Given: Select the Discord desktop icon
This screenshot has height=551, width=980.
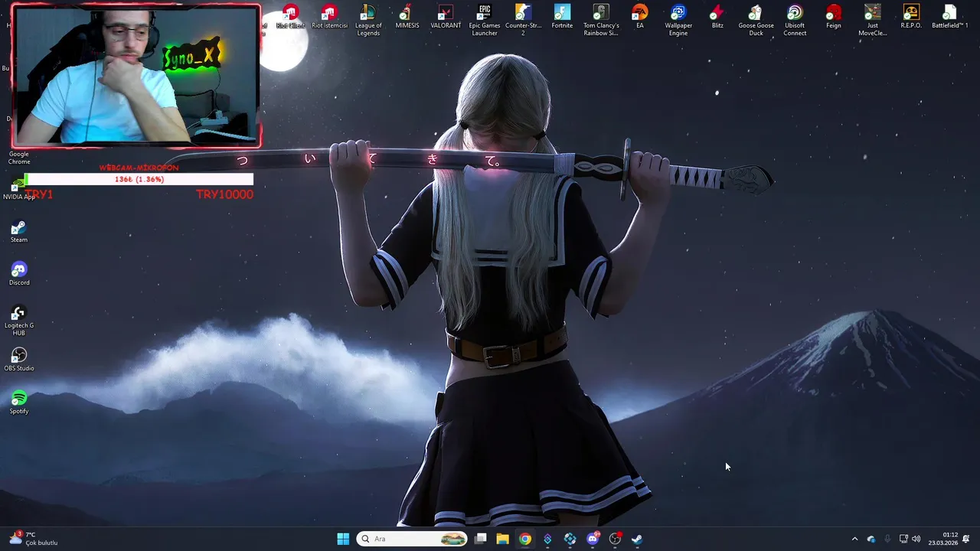Looking at the screenshot, I should 19,274.
